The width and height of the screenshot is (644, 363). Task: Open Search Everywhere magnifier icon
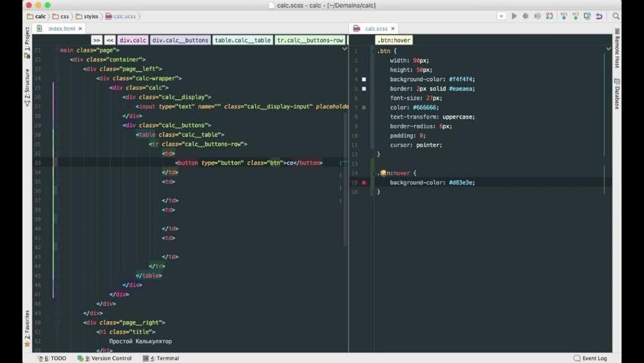(x=616, y=16)
